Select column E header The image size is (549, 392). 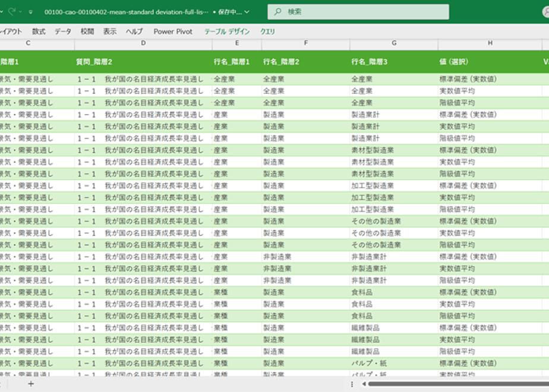236,43
